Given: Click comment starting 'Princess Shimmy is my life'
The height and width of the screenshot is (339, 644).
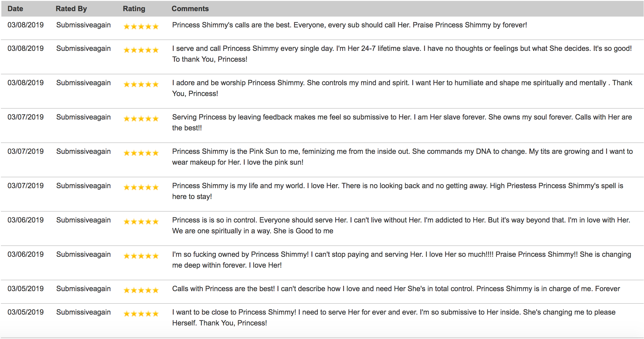Looking at the screenshot, I should coord(398,191).
